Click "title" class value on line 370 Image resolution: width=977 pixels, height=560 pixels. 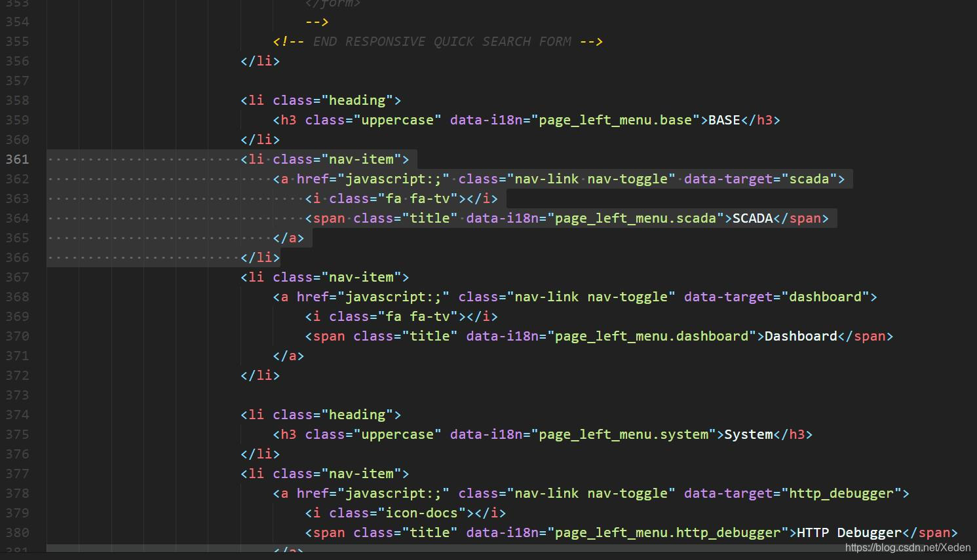coord(430,336)
